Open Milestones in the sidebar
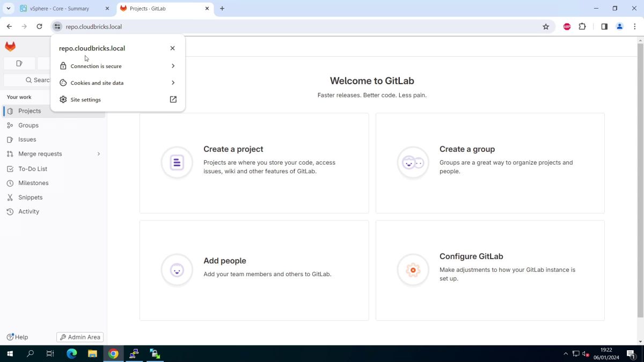The width and height of the screenshot is (644, 362). (x=54, y=183)
